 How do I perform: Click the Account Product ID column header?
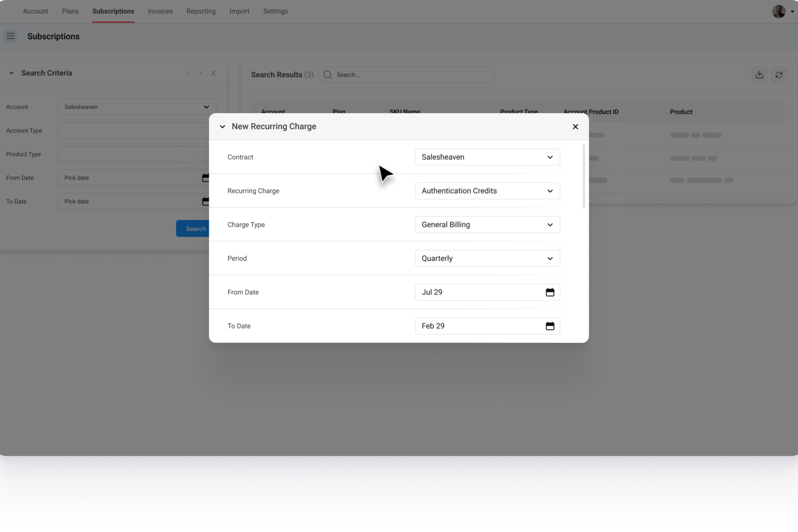(x=591, y=112)
